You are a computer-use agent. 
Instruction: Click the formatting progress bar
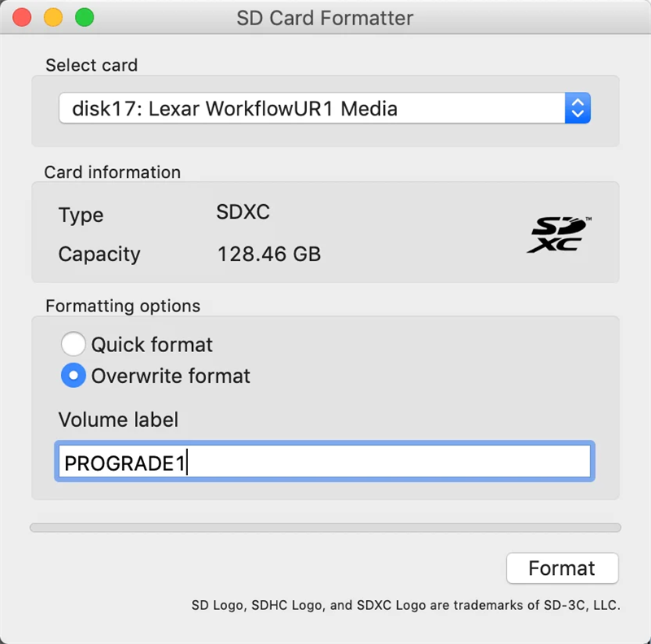pyautogui.click(x=325, y=528)
